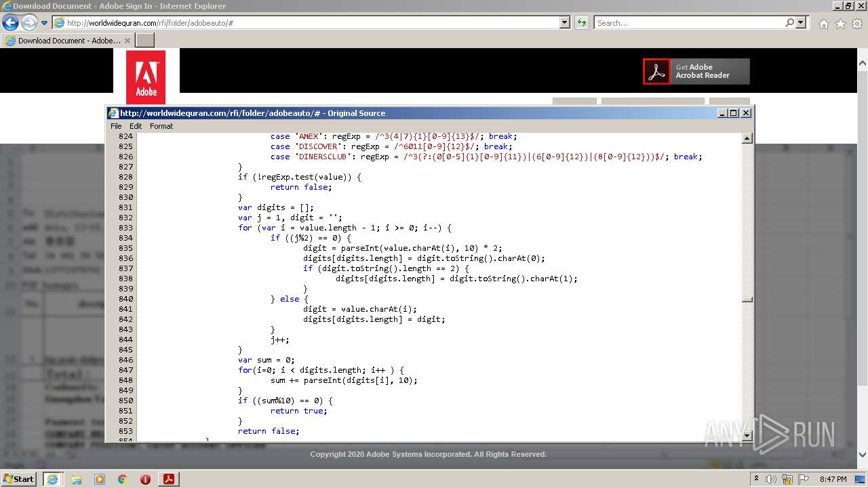The height and width of the screenshot is (488, 868).
Task: Open the media player taskbar icon
Action: tap(100, 479)
